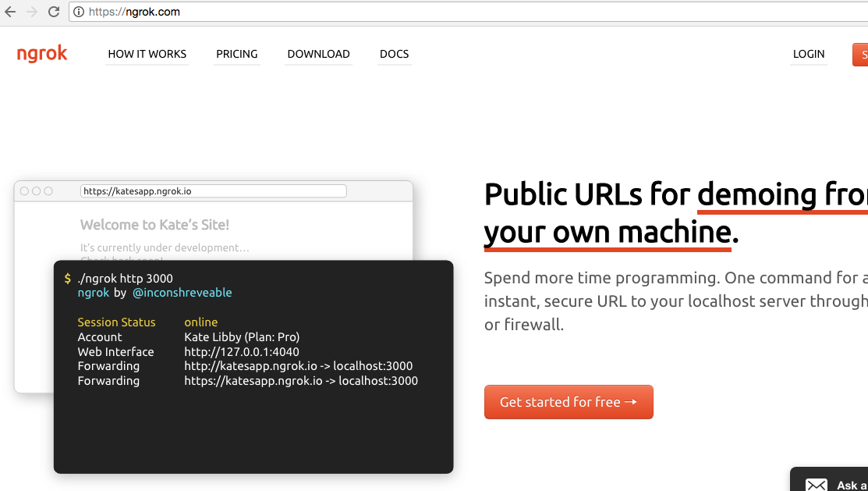The width and height of the screenshot is (868, 491).
Task: Click the LOGIN link
Action: pos(809,54)
